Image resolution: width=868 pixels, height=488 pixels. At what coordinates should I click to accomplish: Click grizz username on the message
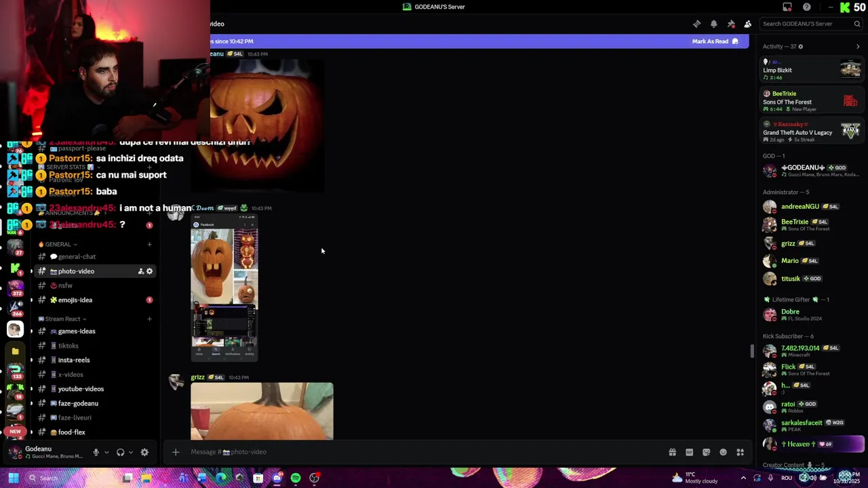pos(198,377)
